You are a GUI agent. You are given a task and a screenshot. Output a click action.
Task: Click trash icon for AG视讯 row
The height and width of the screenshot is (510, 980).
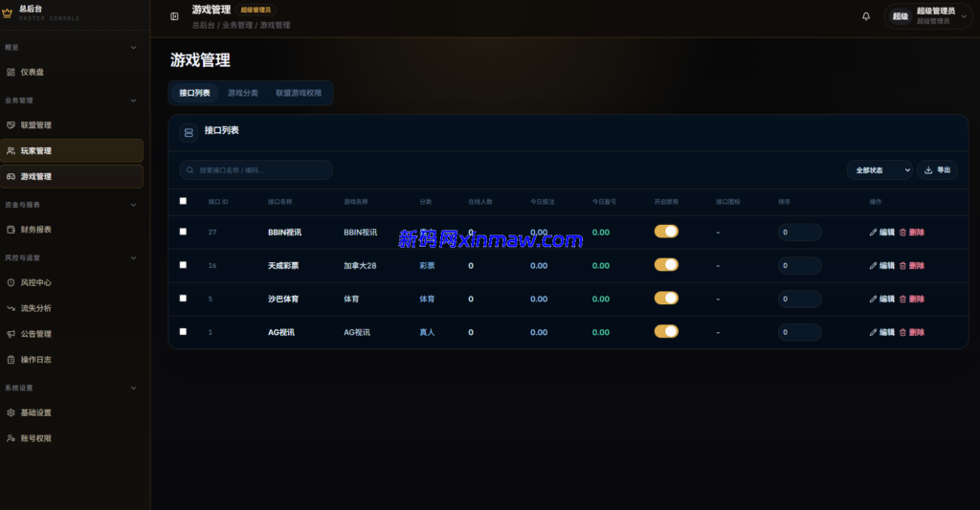[x=902, y=332]
